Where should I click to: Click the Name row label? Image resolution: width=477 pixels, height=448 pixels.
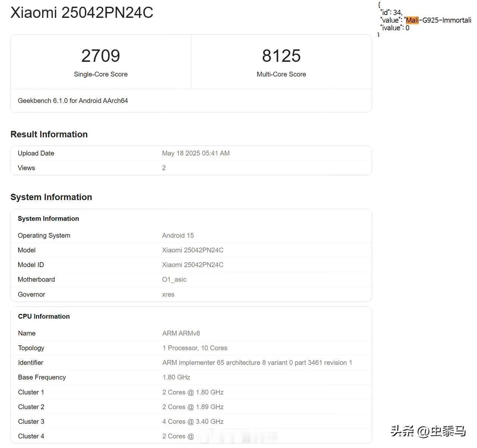click(x=27, y=333)
